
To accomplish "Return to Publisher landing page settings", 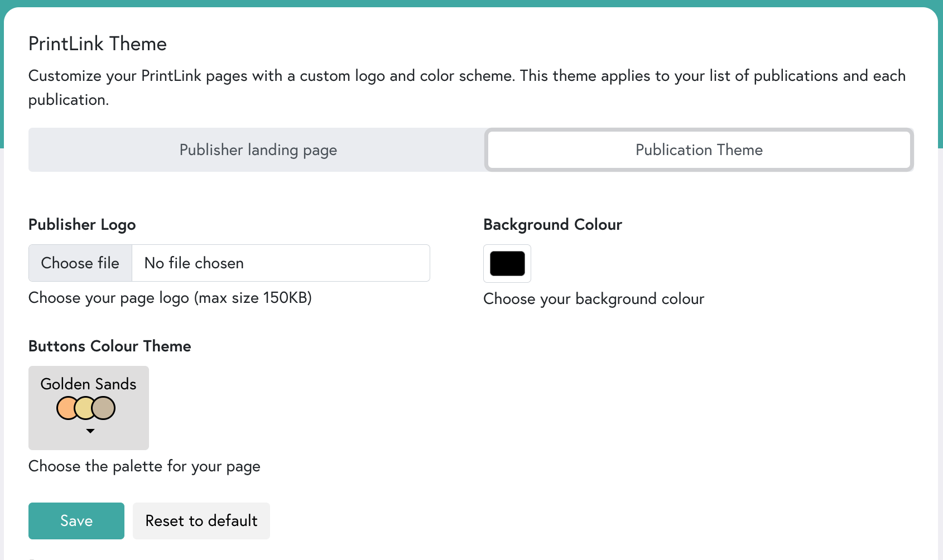I will coord(257,149).
